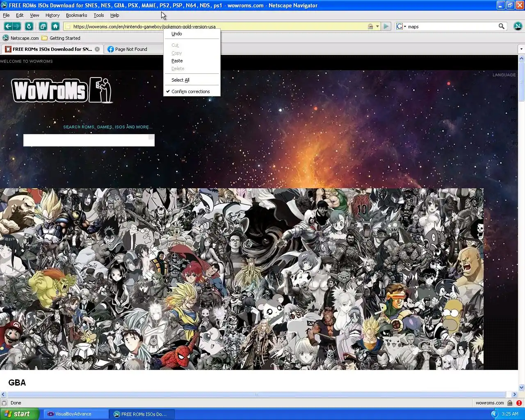Open the History menu
Viewport: 525px width, 420px height.
pyautogui.click(x=52, y=15)
